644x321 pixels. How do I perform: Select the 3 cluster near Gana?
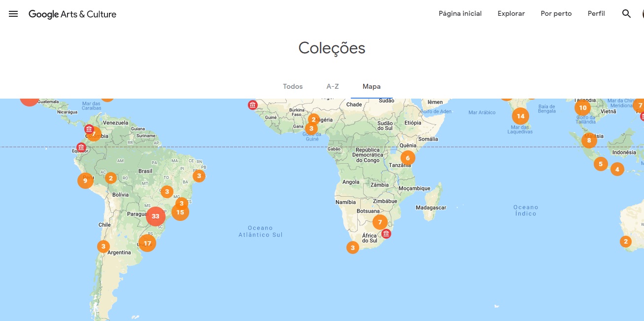click(311, 128)
